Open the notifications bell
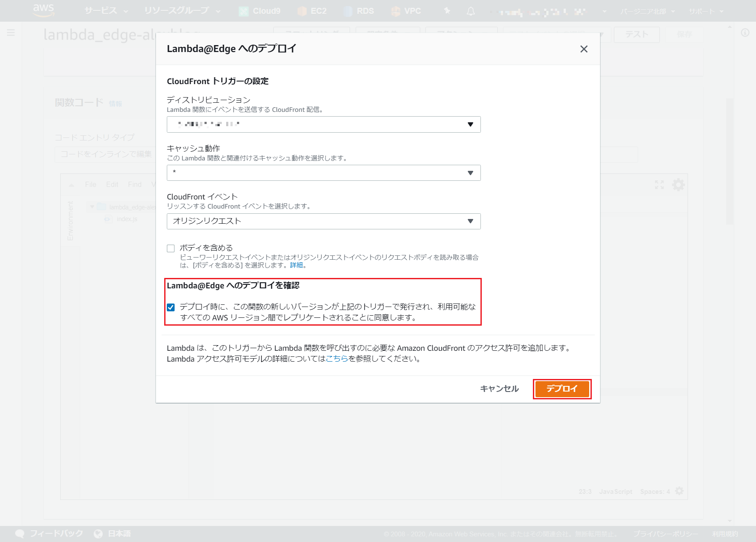The image size is (756, 542). [x=470, y=11]
